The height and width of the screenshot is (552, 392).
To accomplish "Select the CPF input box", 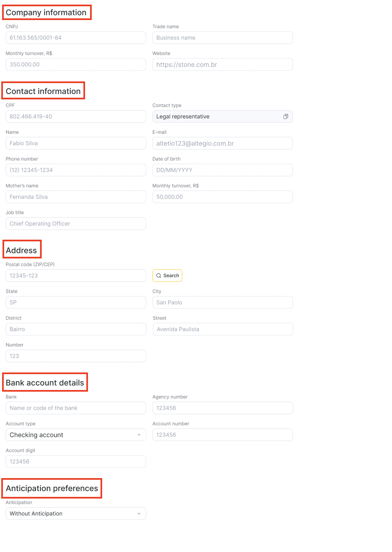I will coord(75,116).
